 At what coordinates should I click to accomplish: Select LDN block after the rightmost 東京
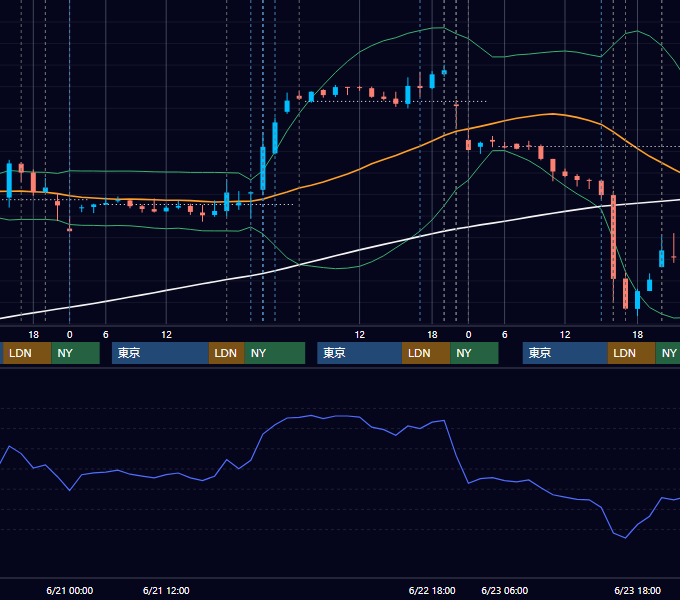(631, 353)
